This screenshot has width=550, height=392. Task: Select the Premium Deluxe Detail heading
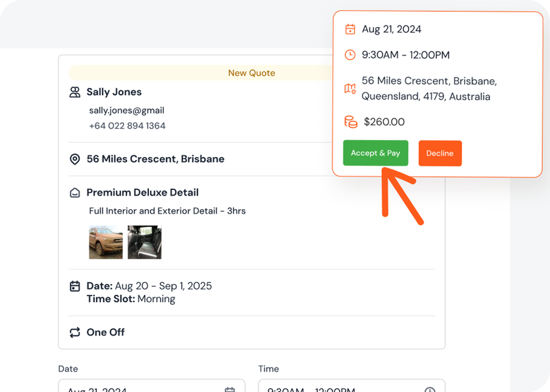[x=143, y=193]
